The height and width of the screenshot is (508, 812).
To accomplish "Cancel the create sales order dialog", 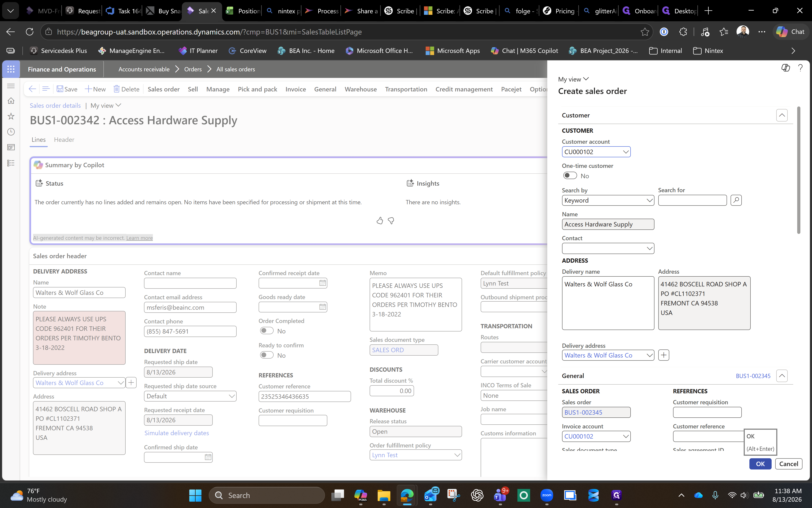I will pos(789,464).
